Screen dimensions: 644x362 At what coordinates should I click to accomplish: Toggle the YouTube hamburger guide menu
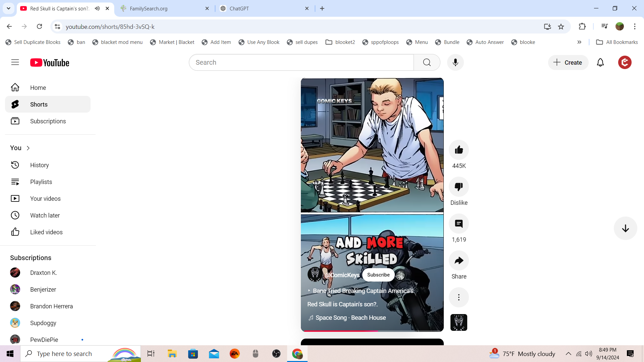click(x=15, y=62)
